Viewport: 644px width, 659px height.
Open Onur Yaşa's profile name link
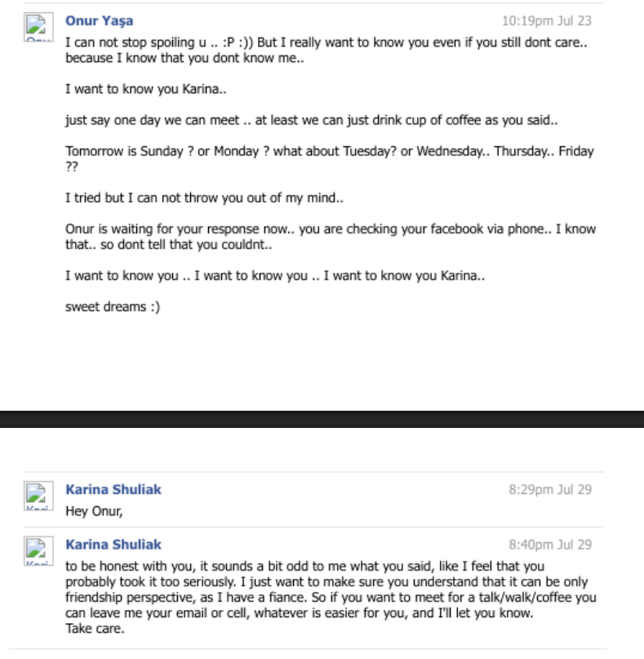coord(99,20)
